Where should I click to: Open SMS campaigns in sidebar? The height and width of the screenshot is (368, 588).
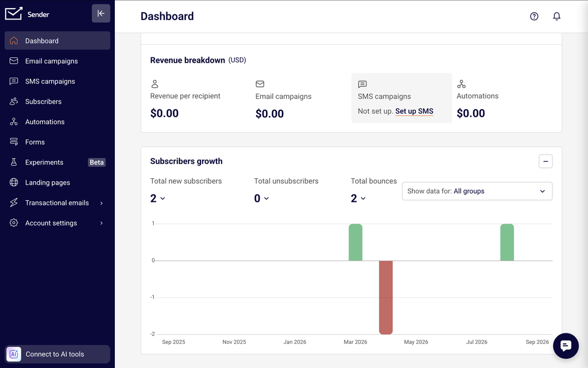(x=57, y=81)
